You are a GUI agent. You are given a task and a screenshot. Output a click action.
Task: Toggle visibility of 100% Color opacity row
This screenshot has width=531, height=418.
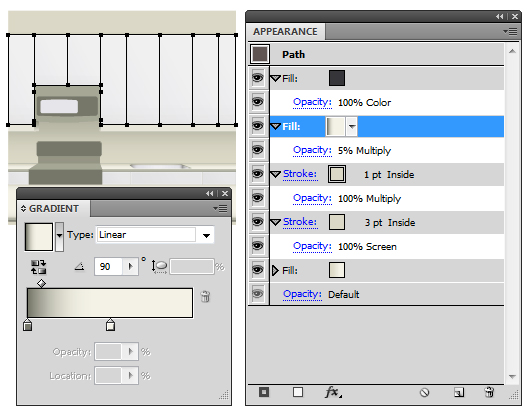click(x=258, y=102)
